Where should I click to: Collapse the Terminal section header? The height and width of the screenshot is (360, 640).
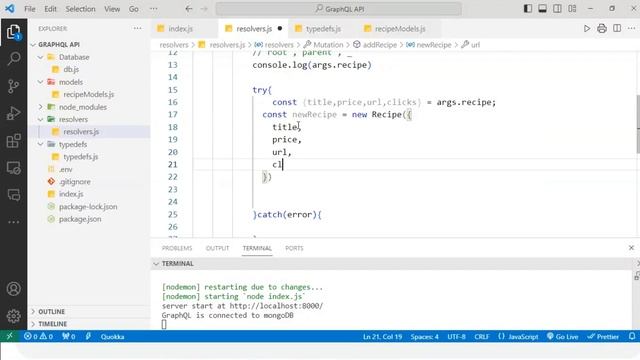178,264
